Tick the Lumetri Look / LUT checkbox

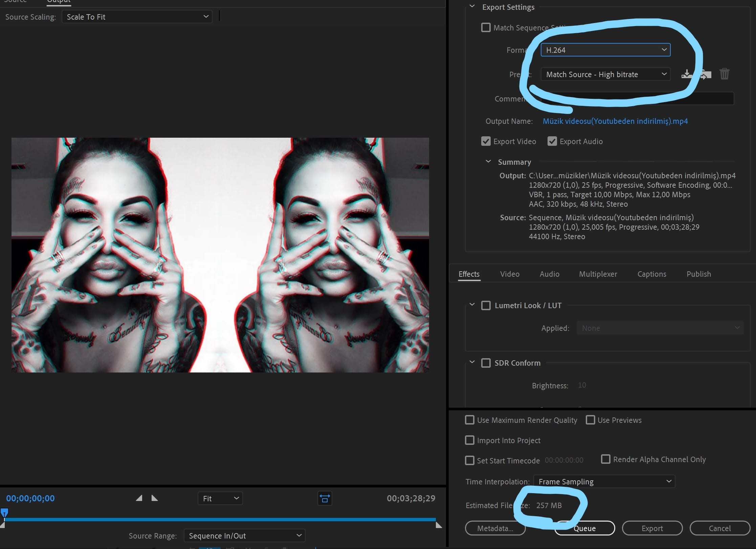tap(486, 305)
